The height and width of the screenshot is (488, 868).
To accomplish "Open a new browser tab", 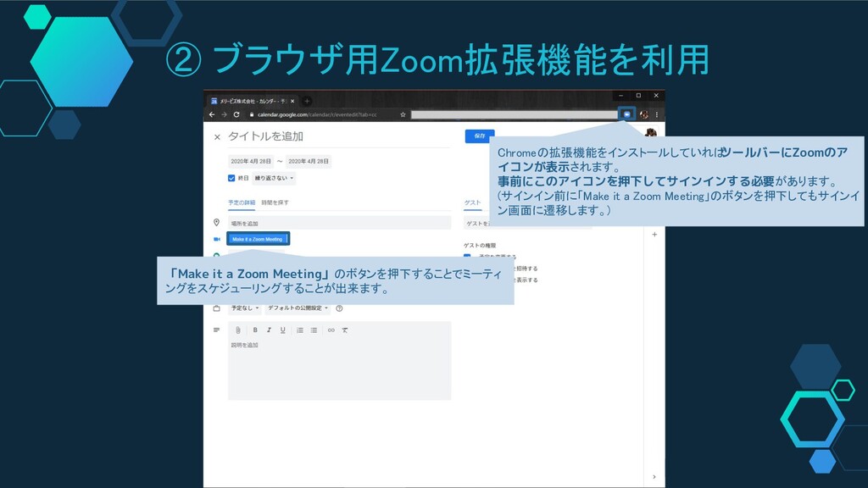I will pyautogui.click(x=307, y=102).
